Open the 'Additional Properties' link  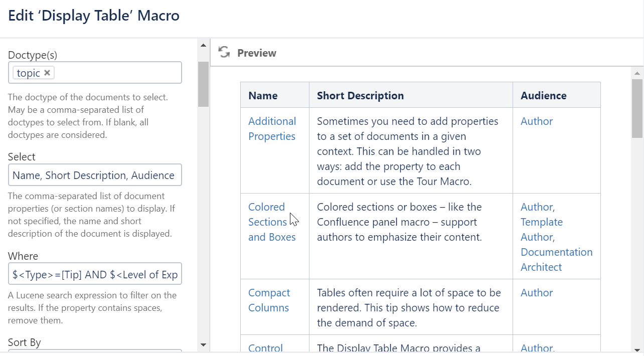tap(272, 128)
